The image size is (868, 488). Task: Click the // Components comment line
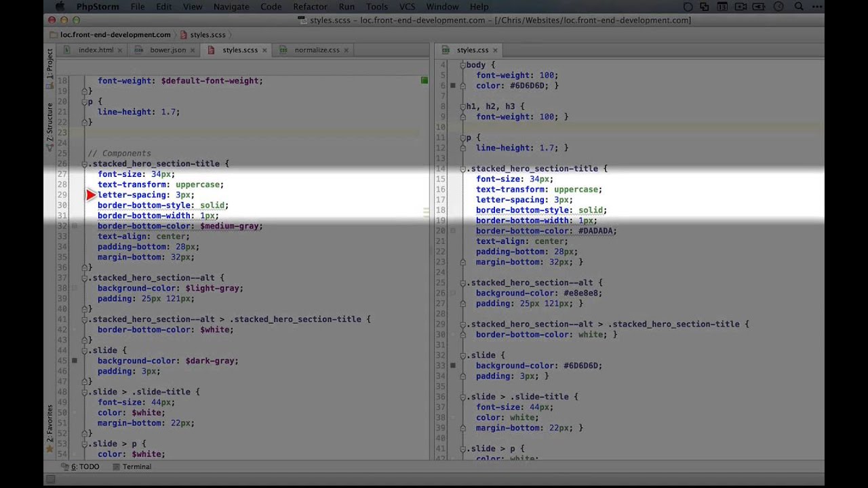click(x=119, y=153)
